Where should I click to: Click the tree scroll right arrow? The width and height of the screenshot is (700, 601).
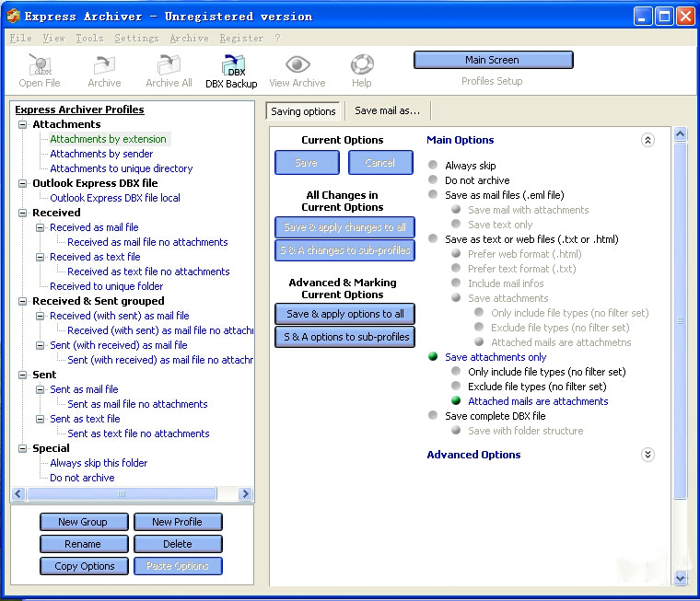tap(245, 494)
